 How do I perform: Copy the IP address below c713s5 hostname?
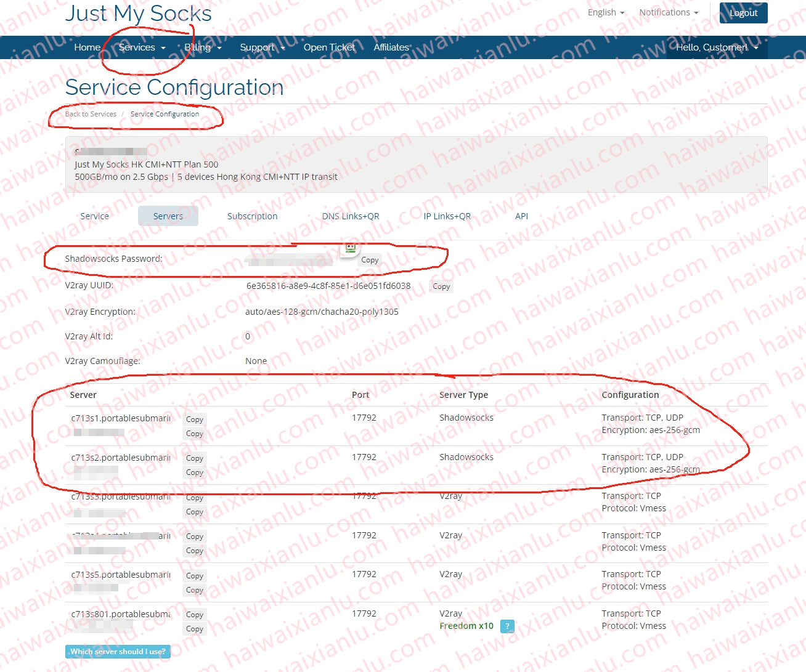coord(194,590)
